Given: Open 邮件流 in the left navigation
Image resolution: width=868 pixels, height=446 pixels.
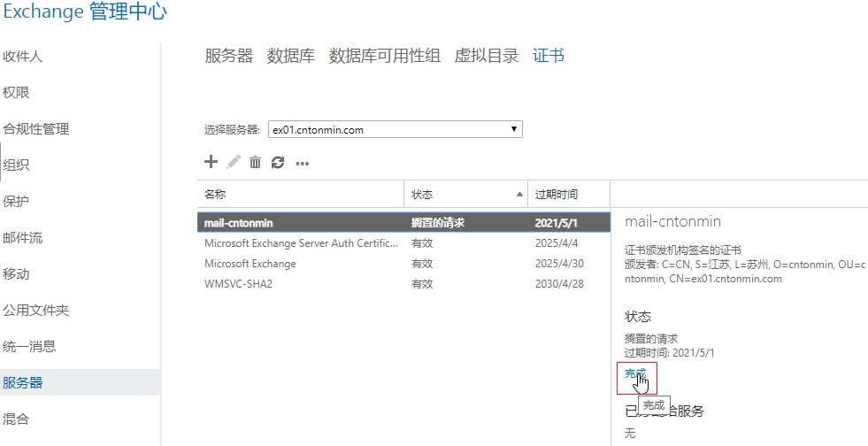Looking at the screenshot, I should 23,238.
